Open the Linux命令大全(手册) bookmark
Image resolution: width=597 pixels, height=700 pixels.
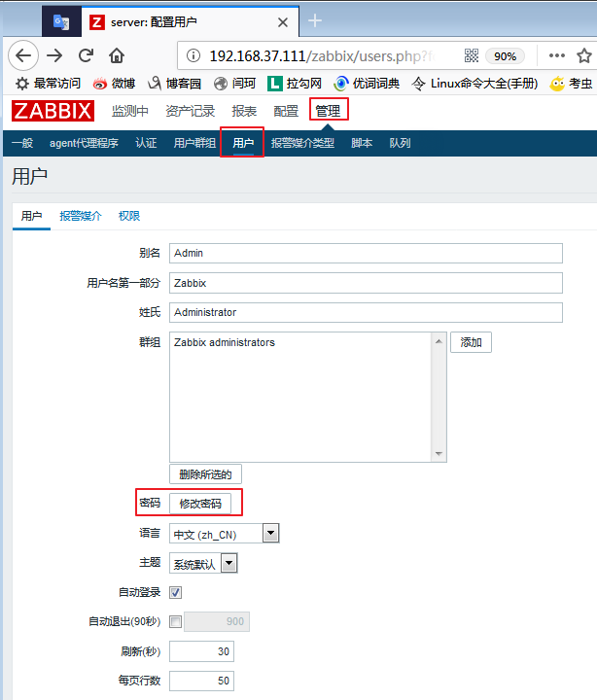pyautogui.click(x=474, y=84)
